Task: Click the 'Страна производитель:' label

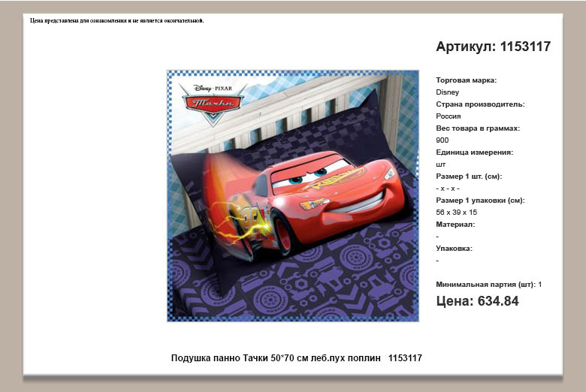Action: (x=480, y=104)
